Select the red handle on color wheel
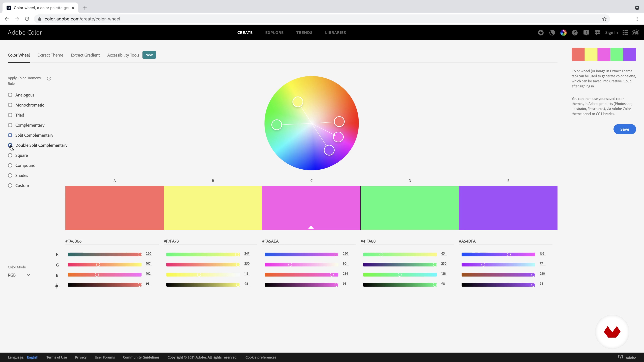644x362 pixels. pos(339,122)
